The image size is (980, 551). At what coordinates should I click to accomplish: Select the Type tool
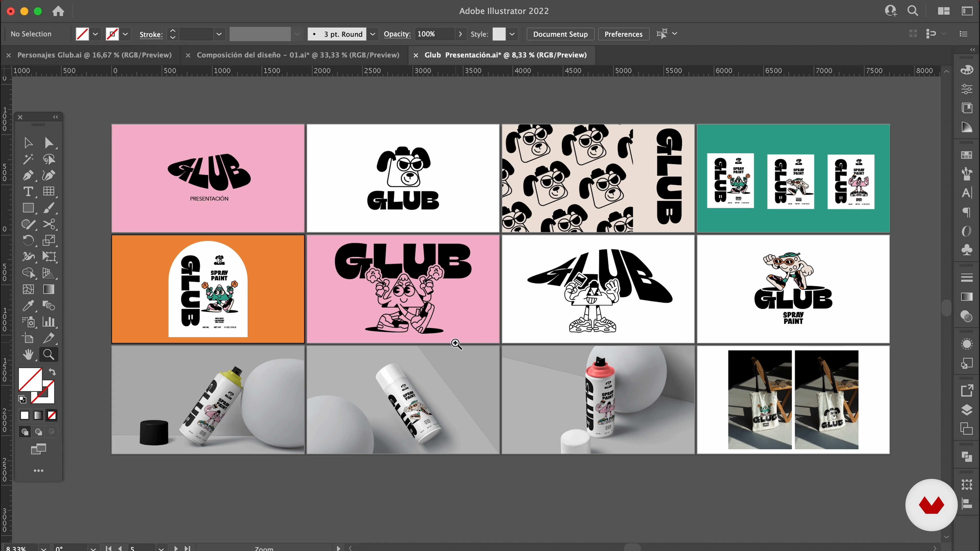point(28,192)
